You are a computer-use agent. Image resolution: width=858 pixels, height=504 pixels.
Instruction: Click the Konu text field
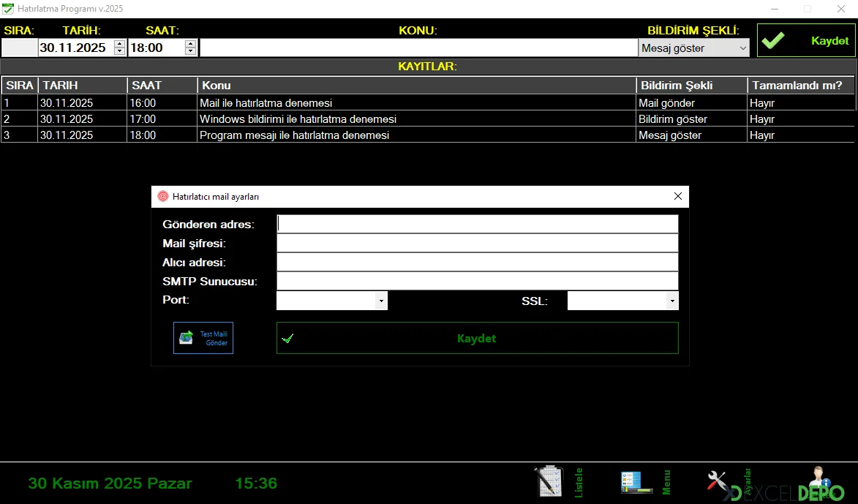click(x=418, y=48)
